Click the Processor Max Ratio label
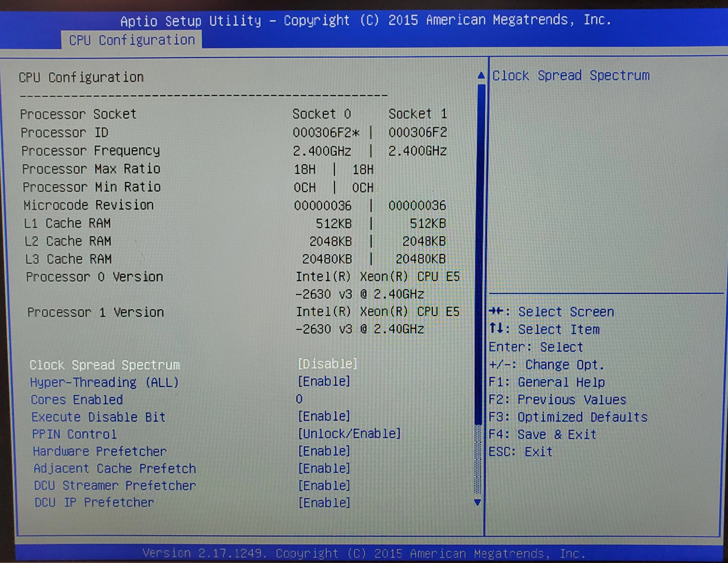The height and width of the screenshot is (563, 728). (x=91, y=169)
